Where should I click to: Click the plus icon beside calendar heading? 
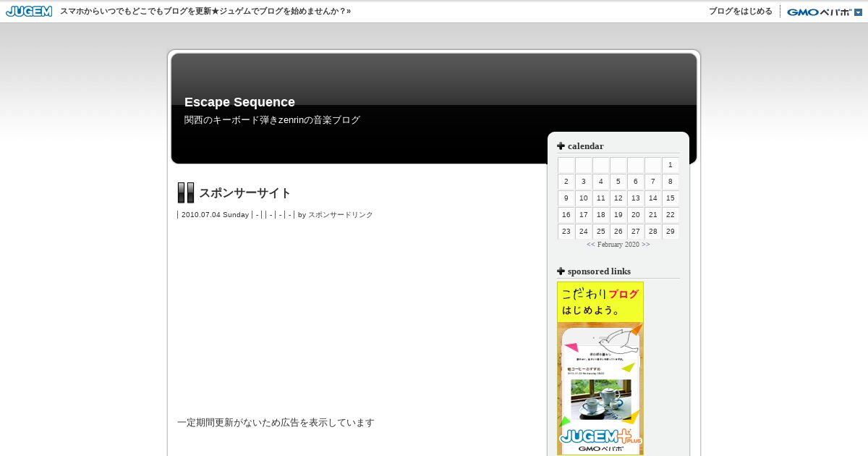click(561, 145)
